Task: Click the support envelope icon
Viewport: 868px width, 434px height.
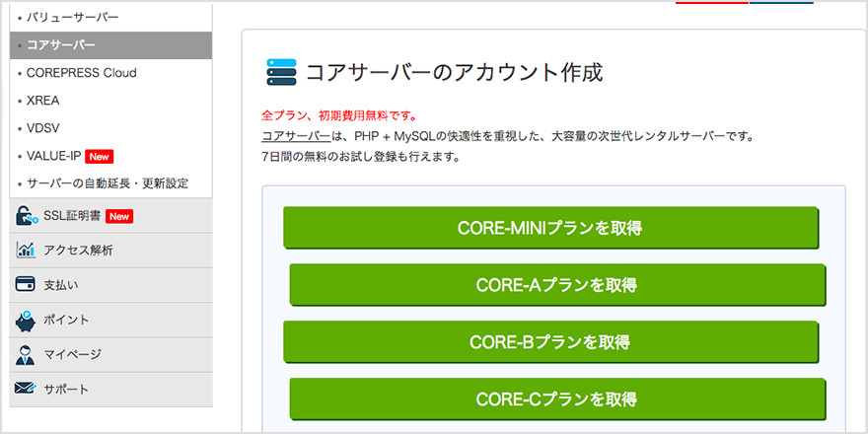Action: pos(27,389)
